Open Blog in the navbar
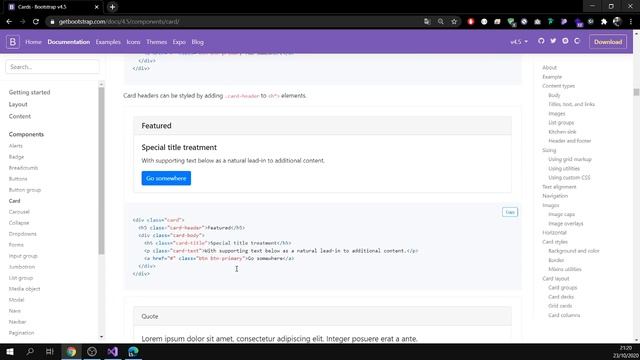 pyautogui.click(x=198, y=42)
